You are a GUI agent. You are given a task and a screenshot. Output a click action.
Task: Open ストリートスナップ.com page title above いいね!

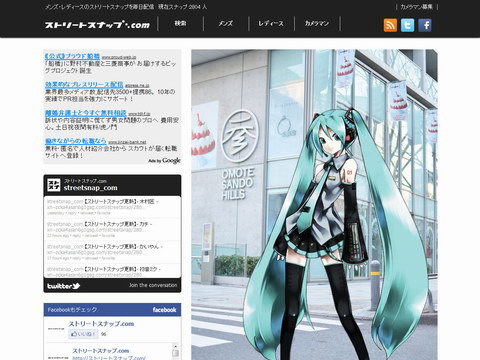[x=101, y=324]
